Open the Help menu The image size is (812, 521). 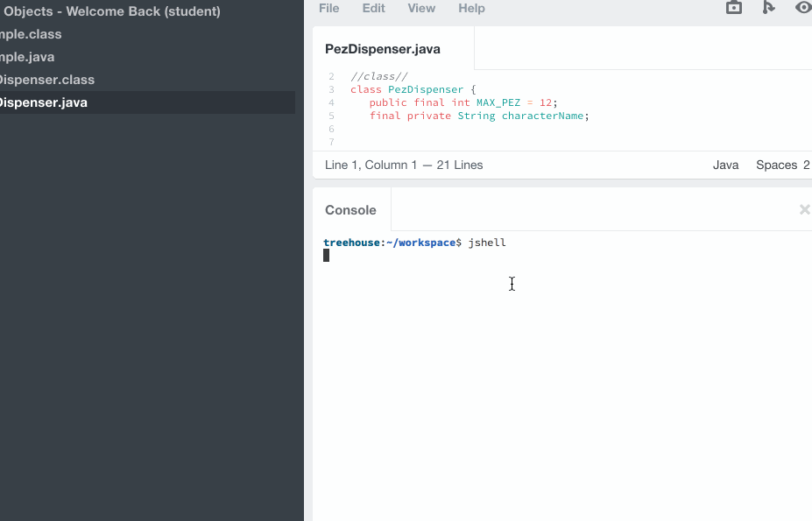point(471,8)
